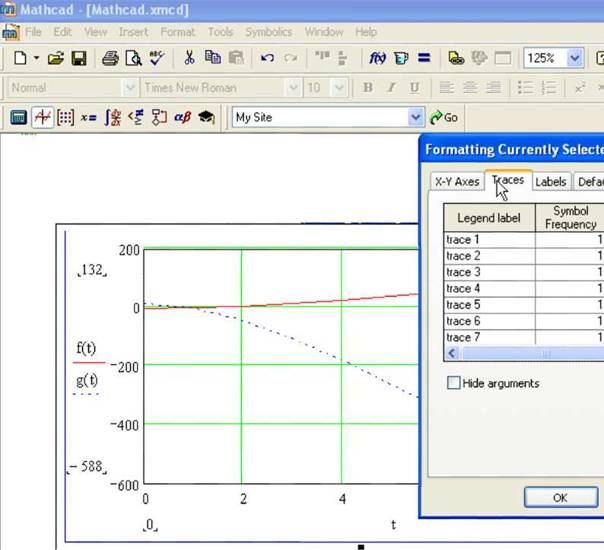Click the Cut scissors icon
The width and height of the screenshot is (604, 550).
point(189,58)
